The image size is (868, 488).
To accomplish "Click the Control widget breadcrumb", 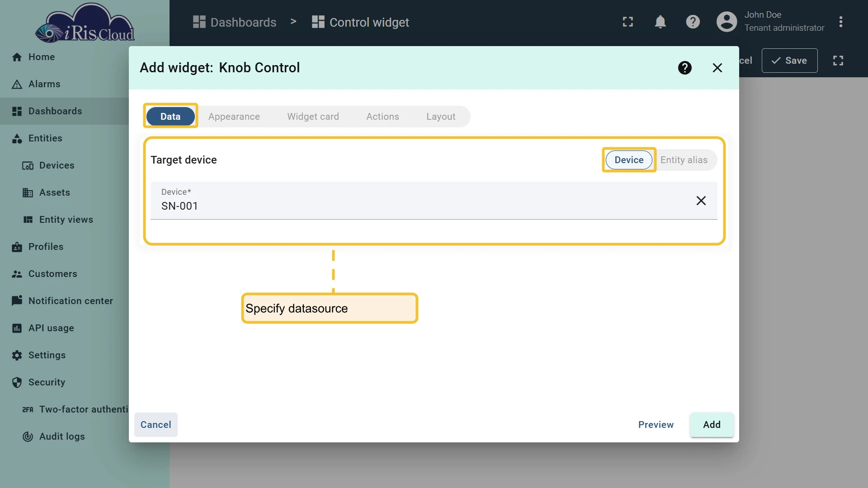I will [360, 22].
